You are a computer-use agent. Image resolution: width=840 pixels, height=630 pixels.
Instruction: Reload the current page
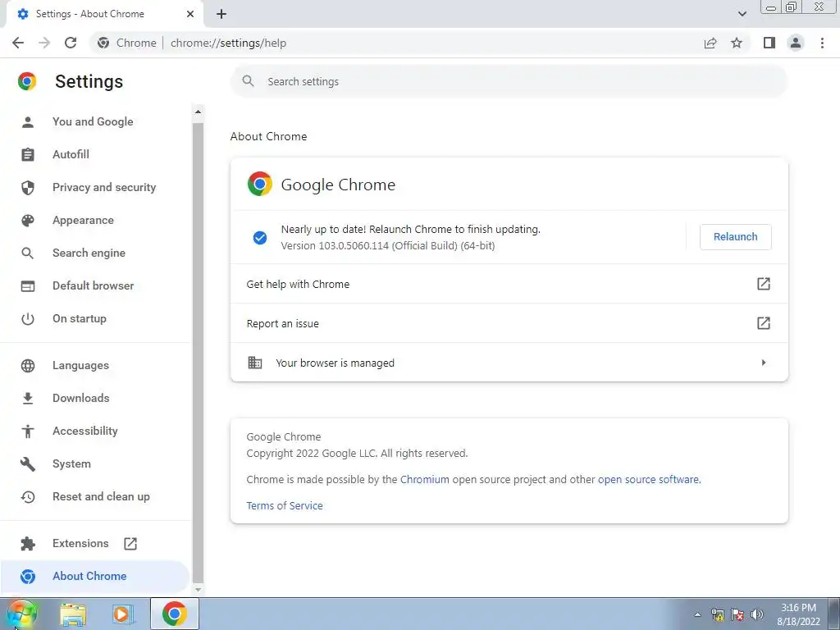(x=71, y=43)
